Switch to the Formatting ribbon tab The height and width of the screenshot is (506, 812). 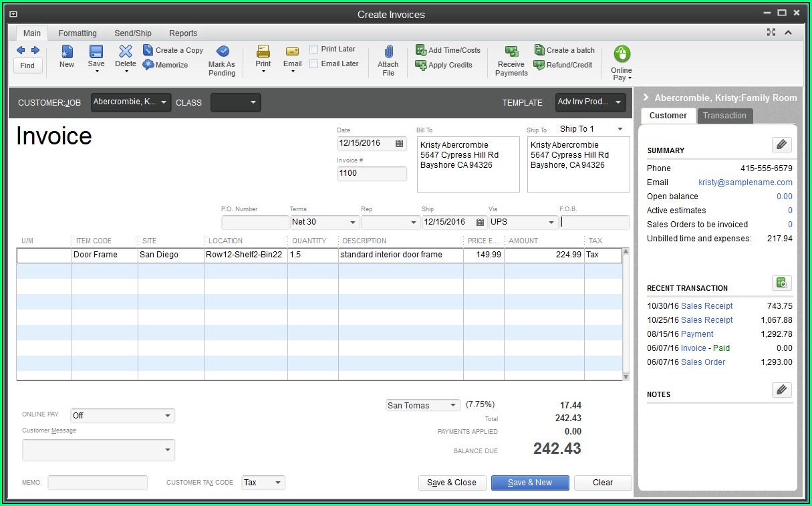78,33
